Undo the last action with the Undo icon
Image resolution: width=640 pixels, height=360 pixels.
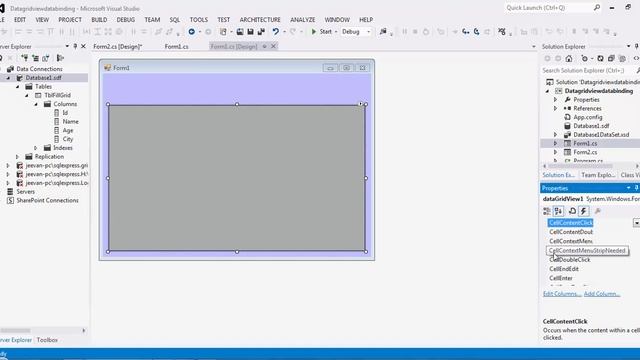pos(276,31)
